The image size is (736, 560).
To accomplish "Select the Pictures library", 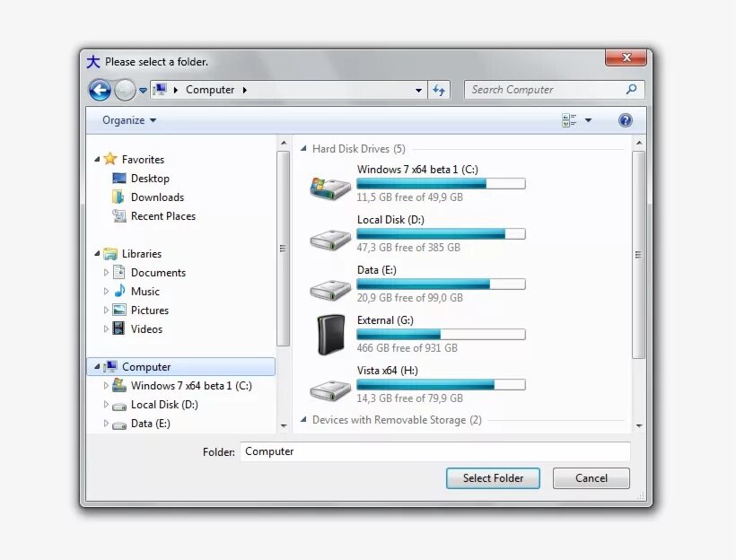I will coord(150,310).
